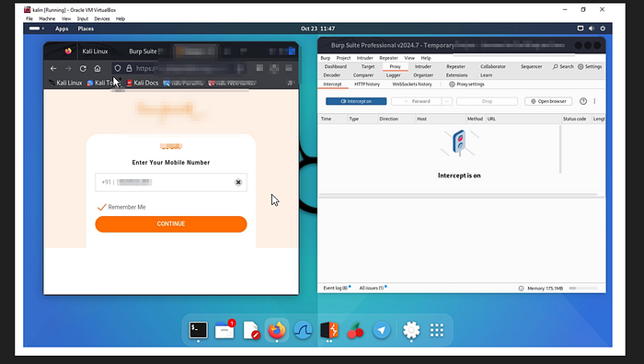Sort by Time column header
This screenshot has height=364, width=644.
(333, 119)
